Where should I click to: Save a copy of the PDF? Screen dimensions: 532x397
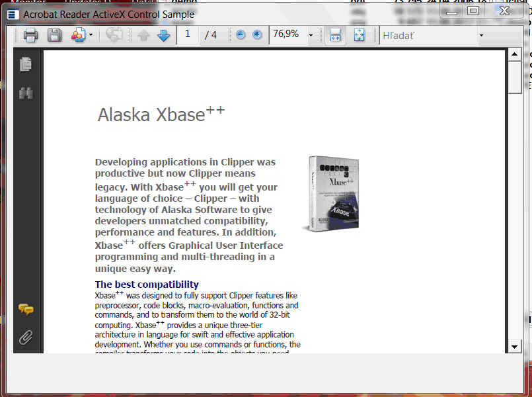54,35
